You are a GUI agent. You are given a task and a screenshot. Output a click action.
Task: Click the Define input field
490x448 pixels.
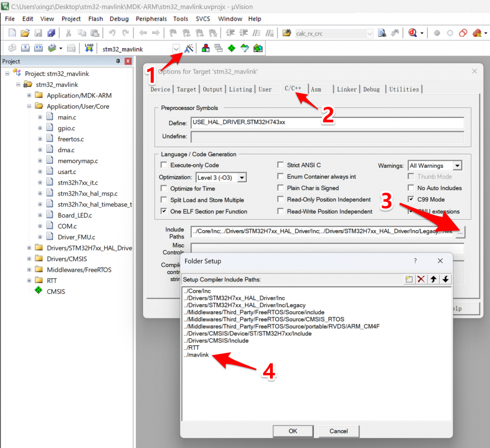pos(327,122)
